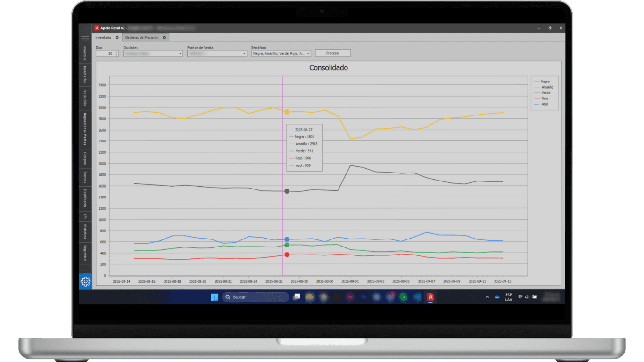
Task: Open the Windows Start menu
Action: pos(215,297)
